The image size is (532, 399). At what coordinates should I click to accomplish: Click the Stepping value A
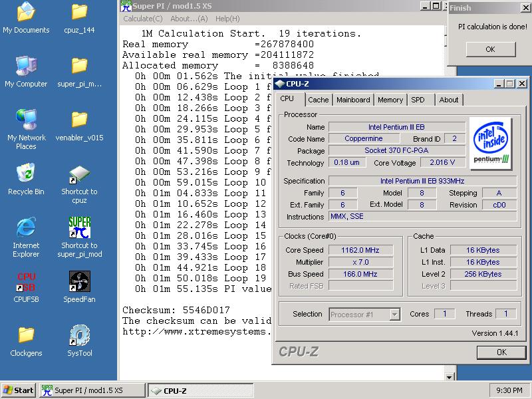tap(499, 193)
